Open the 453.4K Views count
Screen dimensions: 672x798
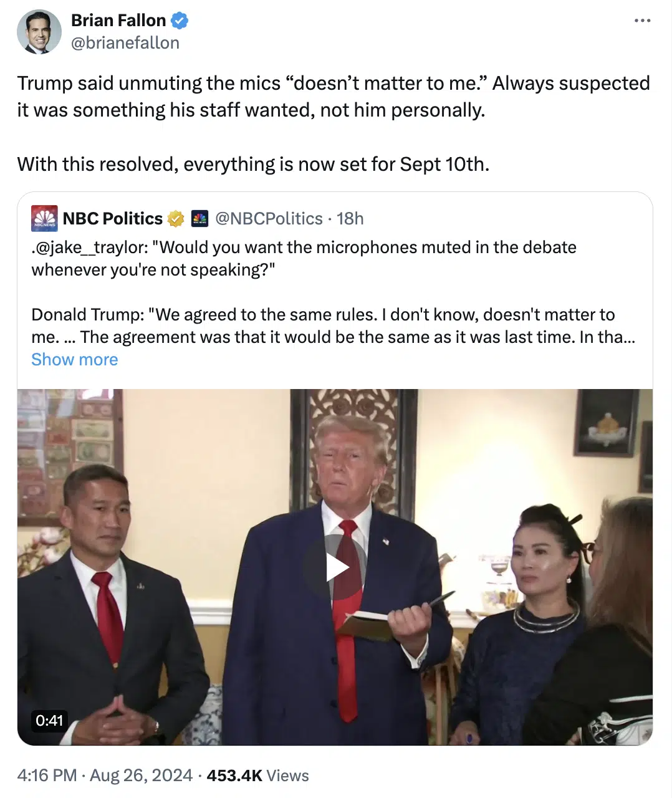click(x=257, y=776)
